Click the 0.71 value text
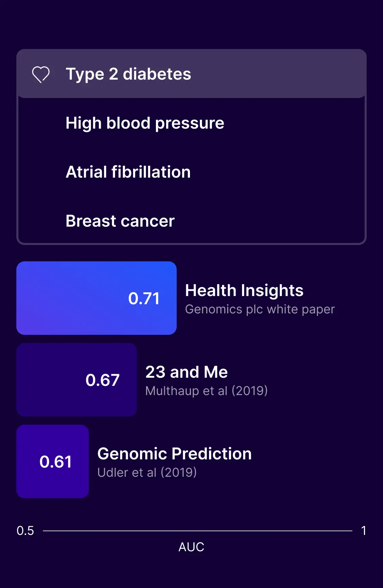This screenshot has height=588, width=383. 144,298
